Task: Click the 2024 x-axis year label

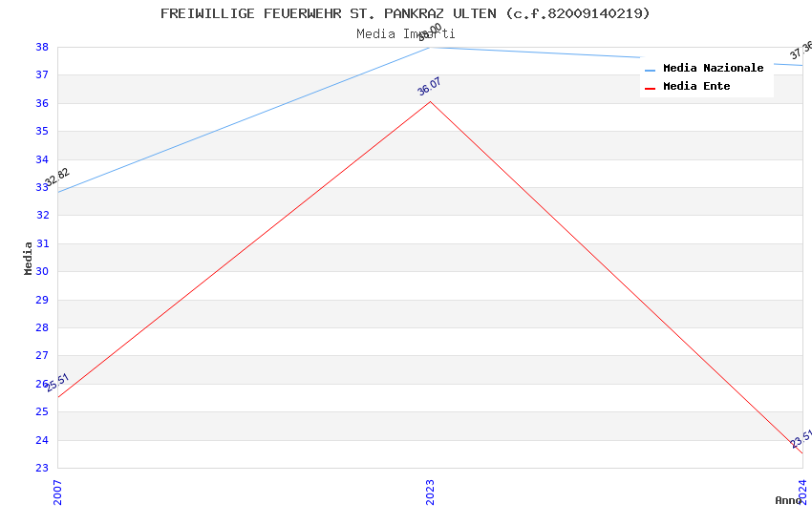Action: (x=802, y=492)
